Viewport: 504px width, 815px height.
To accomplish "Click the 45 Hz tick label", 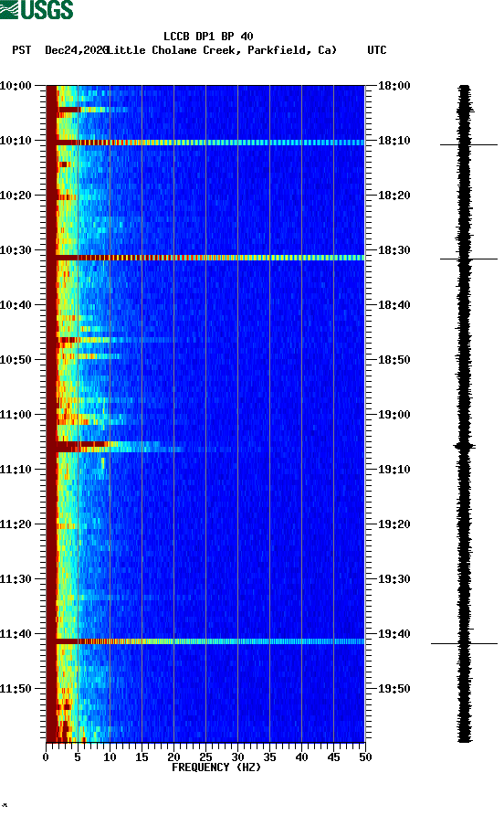I will 333,757.
